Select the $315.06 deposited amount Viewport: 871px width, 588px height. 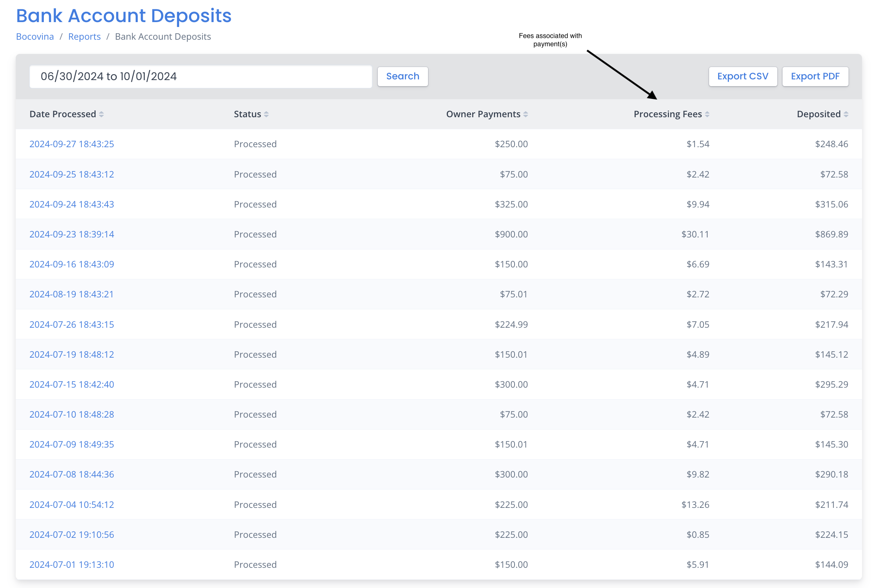click(831, 204)
